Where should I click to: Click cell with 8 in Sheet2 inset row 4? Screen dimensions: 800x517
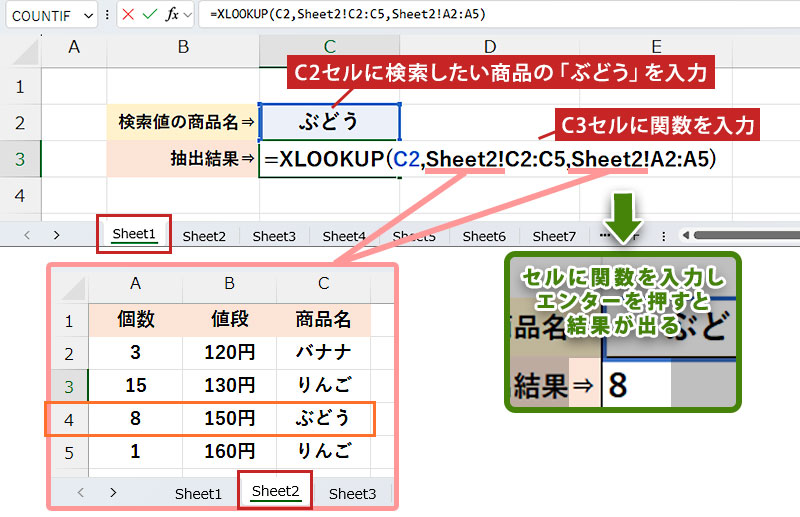pos(135,418)
